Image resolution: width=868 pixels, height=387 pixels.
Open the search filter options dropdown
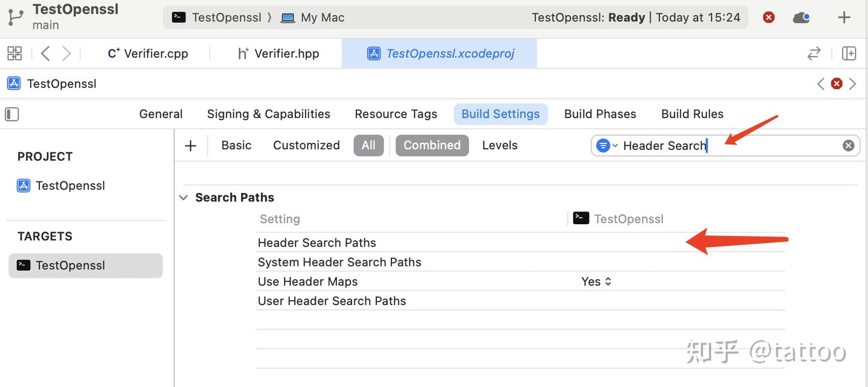click(x=606, y=145)
